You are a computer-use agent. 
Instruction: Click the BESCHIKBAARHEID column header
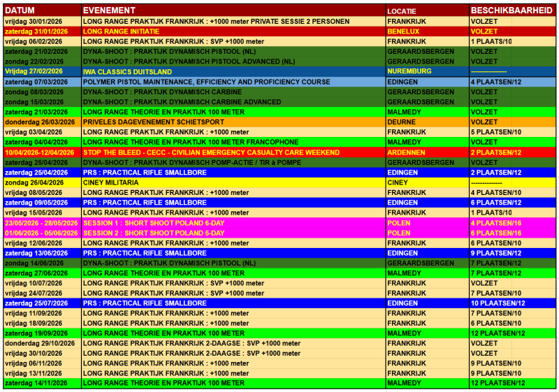click(512, 10)
